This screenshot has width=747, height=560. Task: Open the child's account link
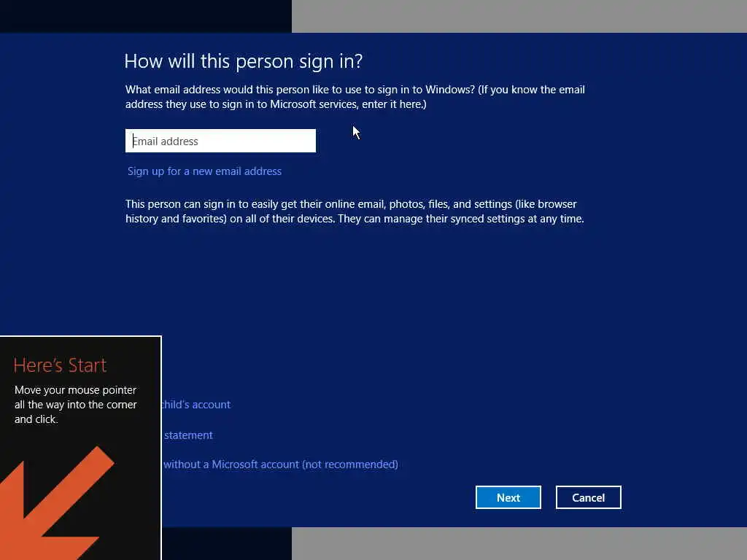[196, 404]
